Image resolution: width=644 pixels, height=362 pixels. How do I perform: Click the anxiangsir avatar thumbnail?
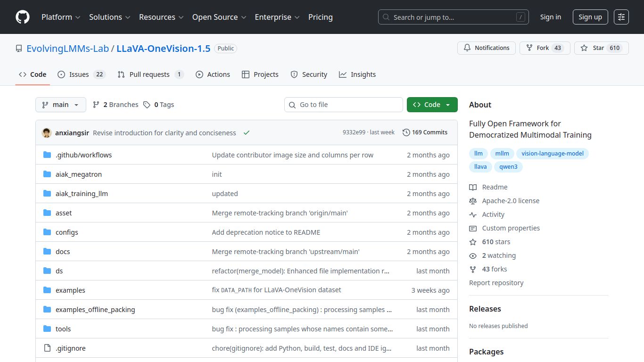point(47,133)
